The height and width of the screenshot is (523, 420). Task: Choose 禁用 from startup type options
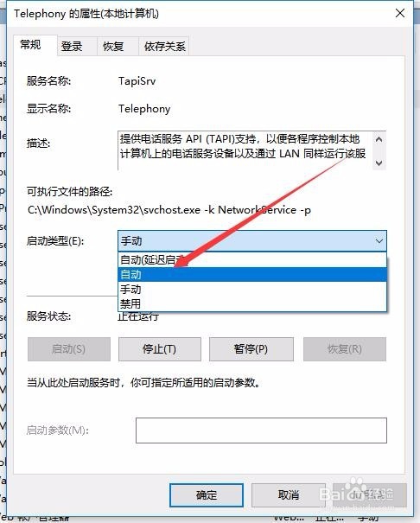click(x=252, y=303)
